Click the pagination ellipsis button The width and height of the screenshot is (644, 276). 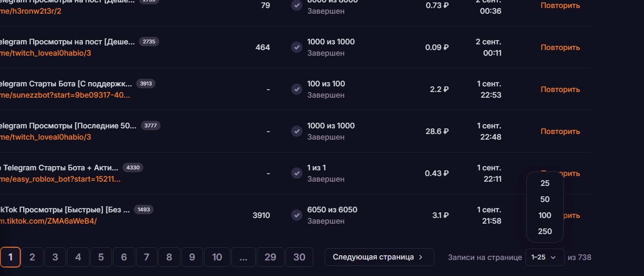(243, 257)
